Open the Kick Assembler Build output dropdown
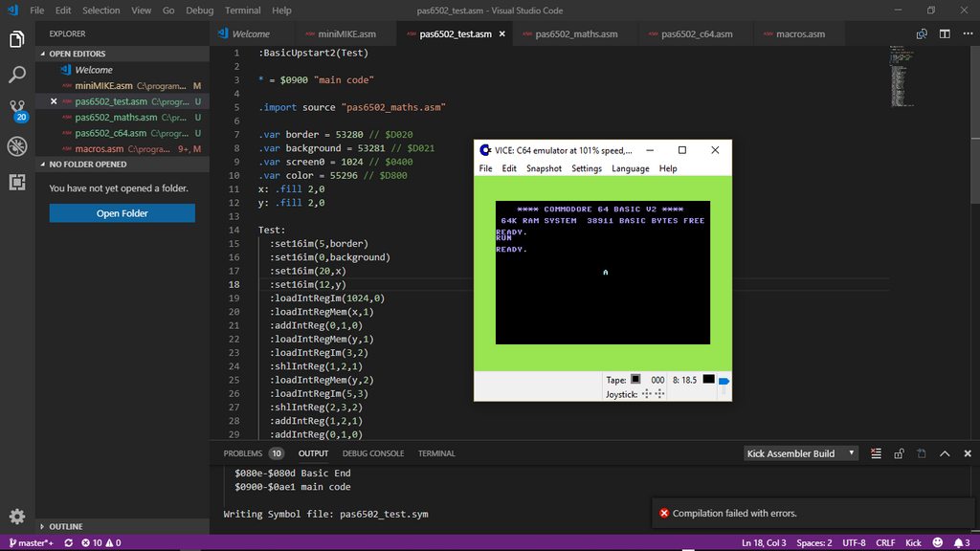 pos(800,453)
